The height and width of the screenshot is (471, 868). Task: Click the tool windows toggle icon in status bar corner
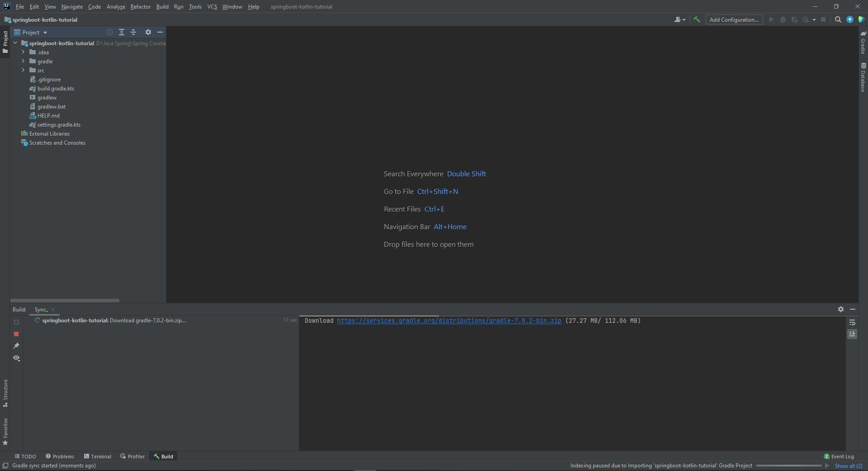(5, 466)
